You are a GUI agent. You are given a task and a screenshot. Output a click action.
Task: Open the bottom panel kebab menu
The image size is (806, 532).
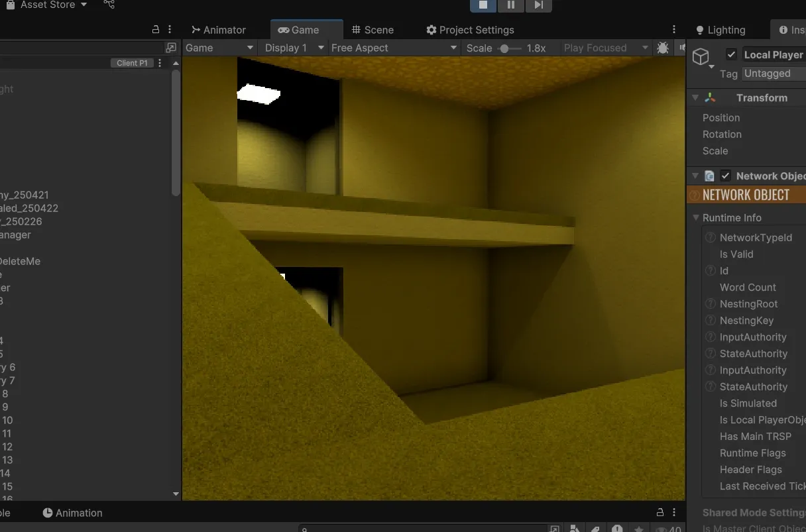[x=674, y=513]
